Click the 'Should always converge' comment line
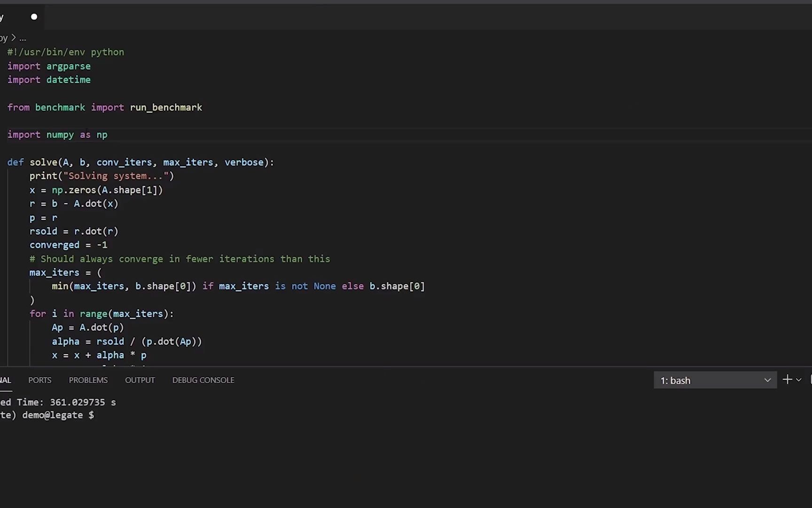Viewport: 812px width, 508px height. coord(180,259)
